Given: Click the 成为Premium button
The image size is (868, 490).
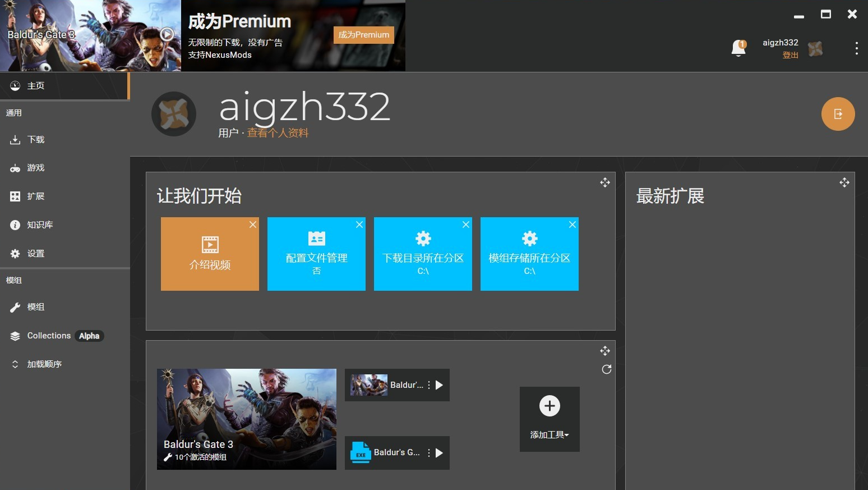Looking at the screenshot, I should click(x=363, y=35).
